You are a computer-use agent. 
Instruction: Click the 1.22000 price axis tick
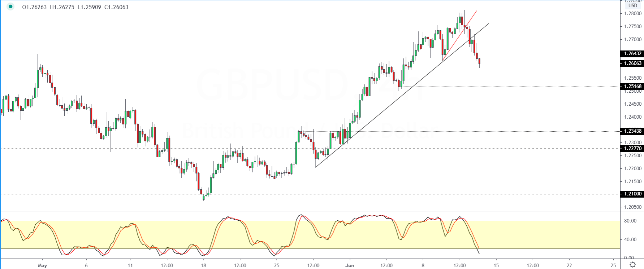click(x=633, y=169)
